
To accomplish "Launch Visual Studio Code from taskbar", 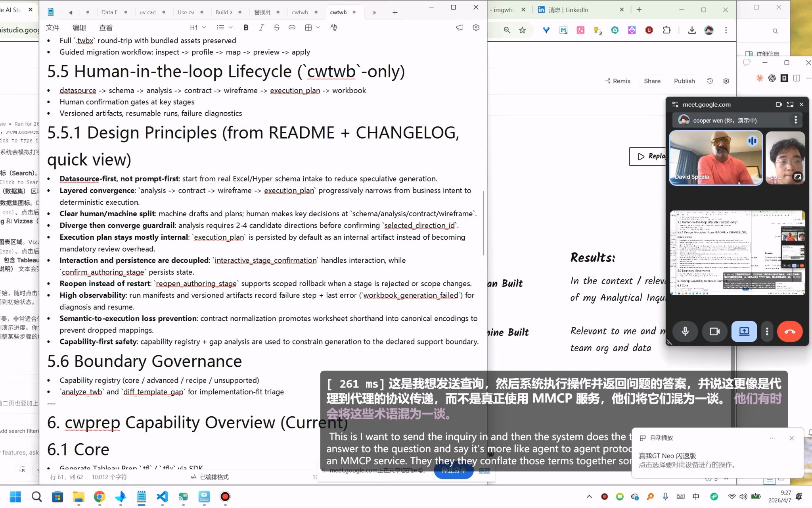I will tap(162, 496).
